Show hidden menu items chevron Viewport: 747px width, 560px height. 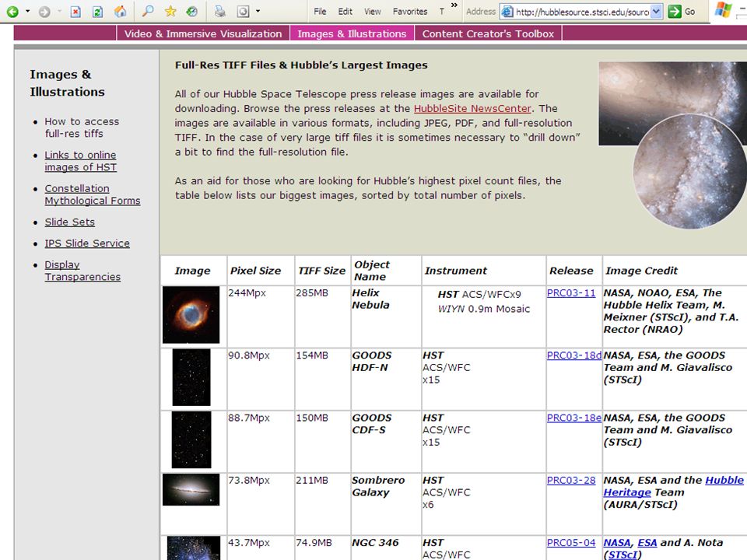(x=454, y=5)
